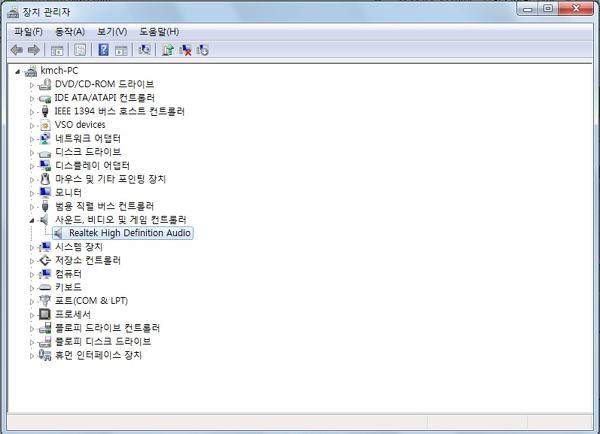Select the 플로피 드라이브 컨트롤러 label
Screen dimensions: 600x434
107,328
